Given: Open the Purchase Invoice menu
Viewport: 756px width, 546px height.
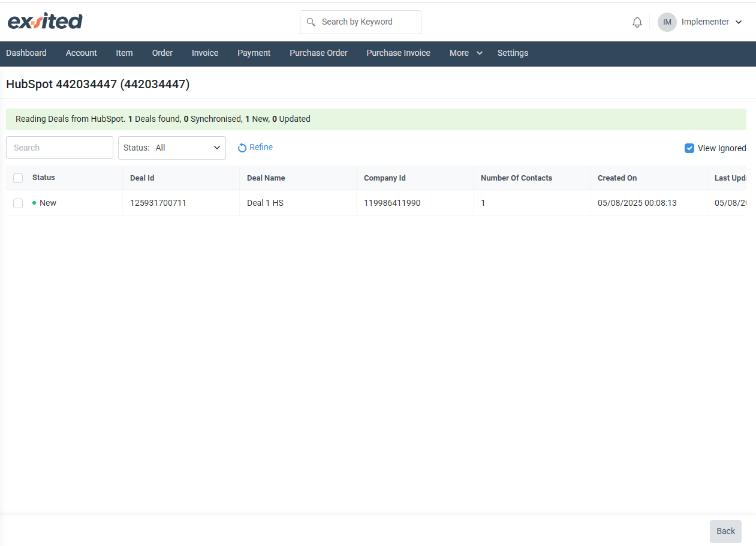Looking at the screenshot, I should point(399,53).
